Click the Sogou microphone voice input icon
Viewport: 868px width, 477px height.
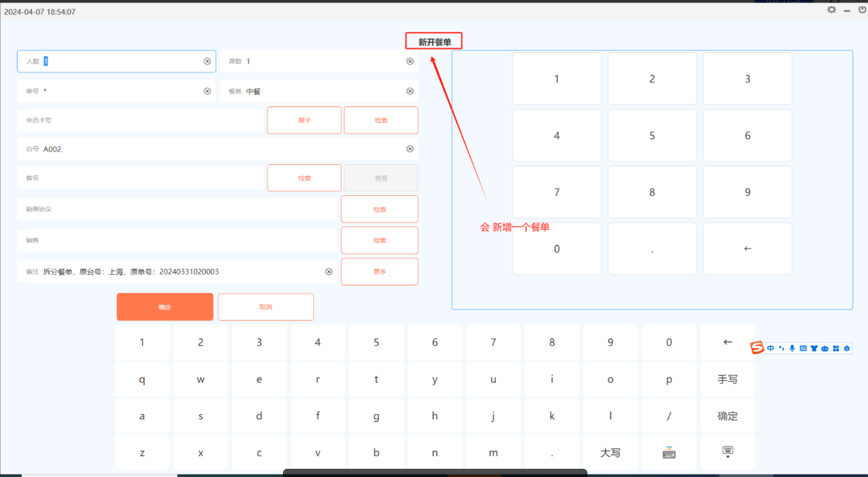(792, 348)
